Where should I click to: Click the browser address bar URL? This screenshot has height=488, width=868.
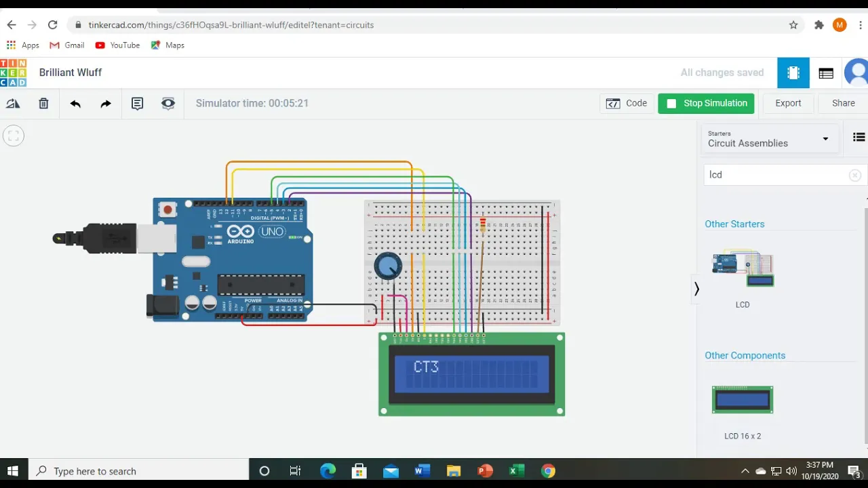(231, 25)
